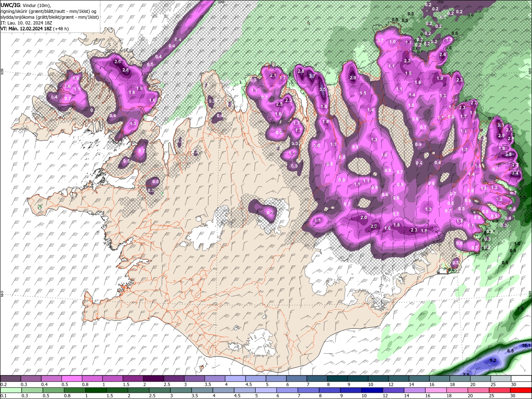This screenshot has height=399, width=532.
Task: Click the '15W' longitude label on the map edge
Action: pyautogui.click(x=441, y=2)
